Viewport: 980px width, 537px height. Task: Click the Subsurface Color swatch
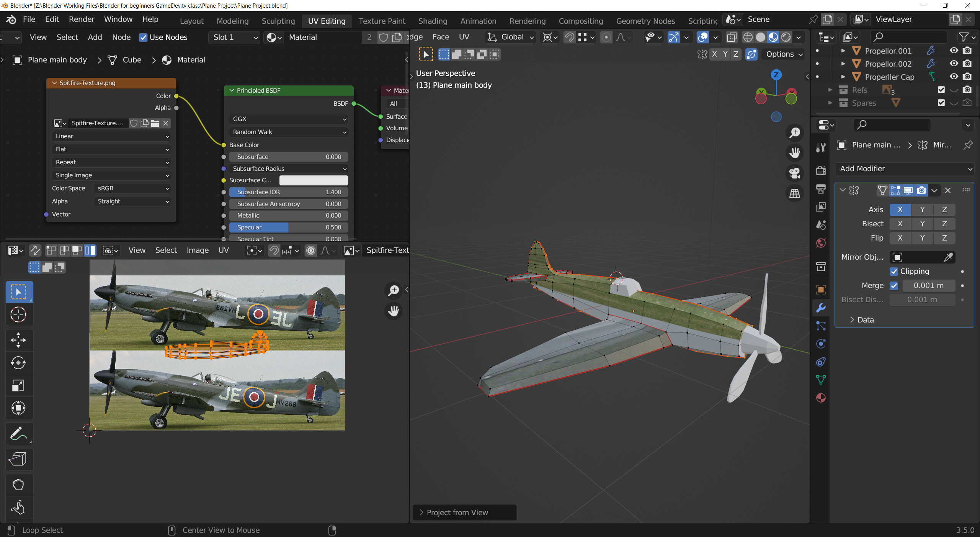[313, 180]
